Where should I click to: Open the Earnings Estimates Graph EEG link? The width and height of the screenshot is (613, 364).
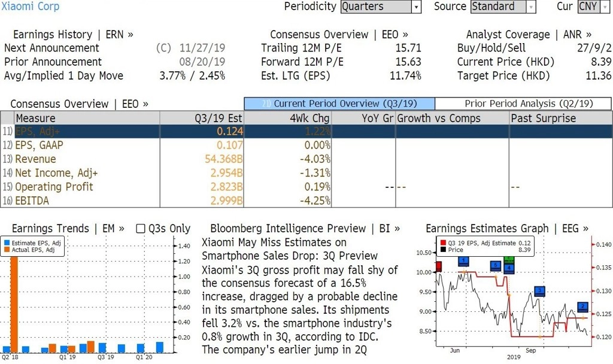tap(506, 229)
